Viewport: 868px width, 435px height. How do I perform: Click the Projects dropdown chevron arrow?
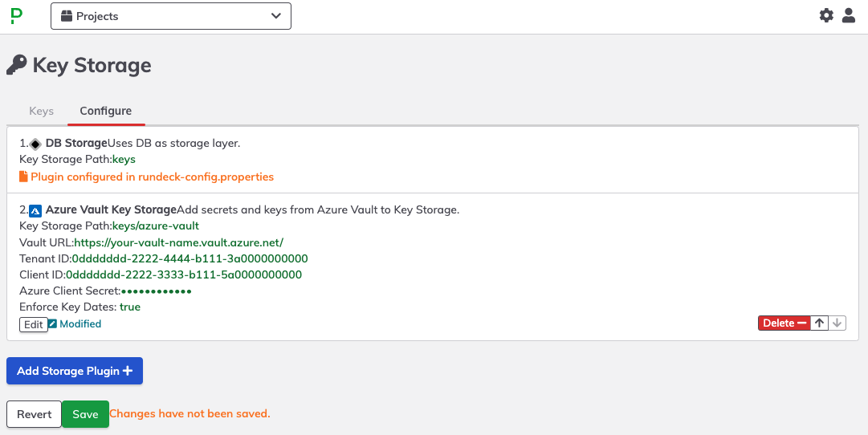(275, 16)
